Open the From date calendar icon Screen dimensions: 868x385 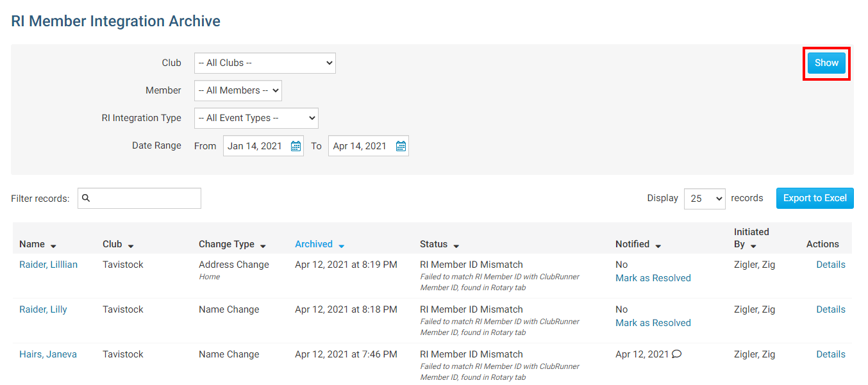(x=296, y=146)
